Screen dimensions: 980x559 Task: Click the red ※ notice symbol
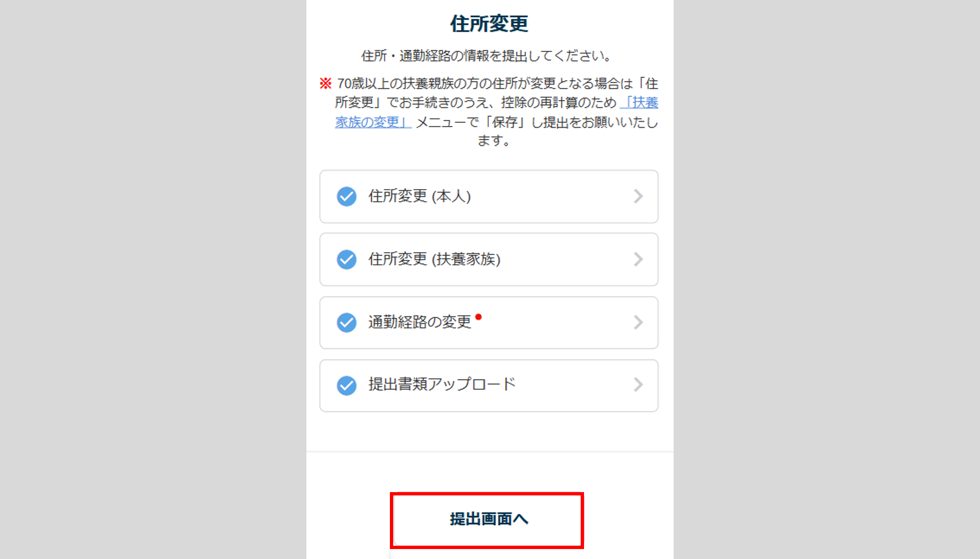click(x=325, y=83)
